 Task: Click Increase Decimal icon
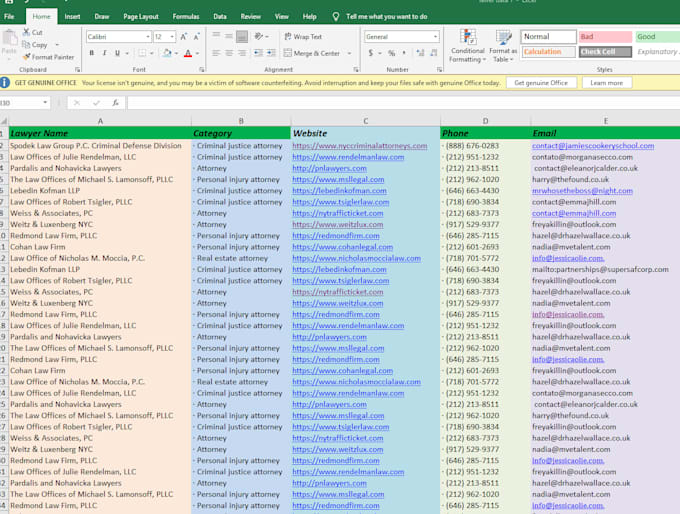pyautogui.click(x=420, y=53)
